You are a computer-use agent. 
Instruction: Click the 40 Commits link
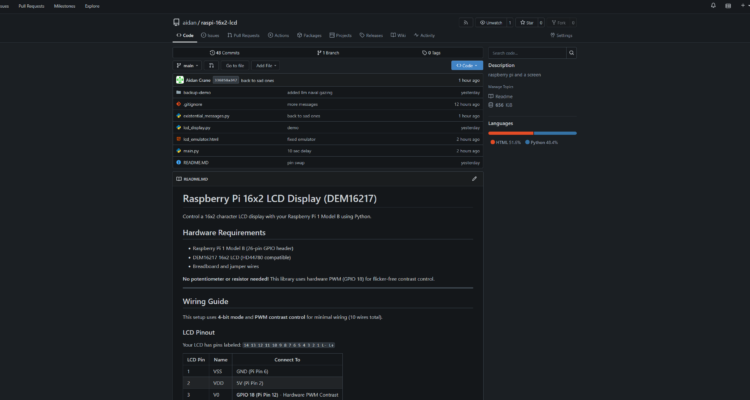[x=226, y=52]
